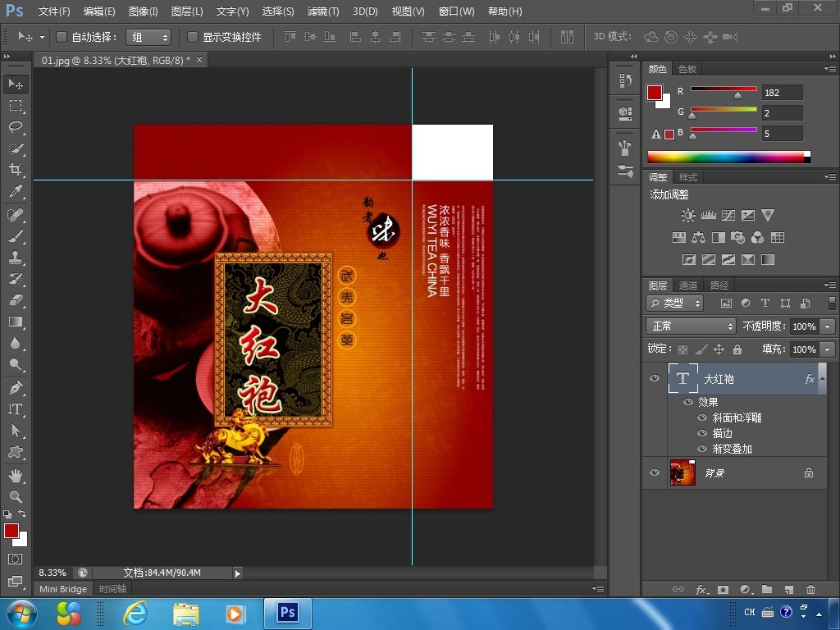The height and width of the screenshot is (630, 840).
Task: Choose the Path Selection tool
Action: (x=16, y=431)
